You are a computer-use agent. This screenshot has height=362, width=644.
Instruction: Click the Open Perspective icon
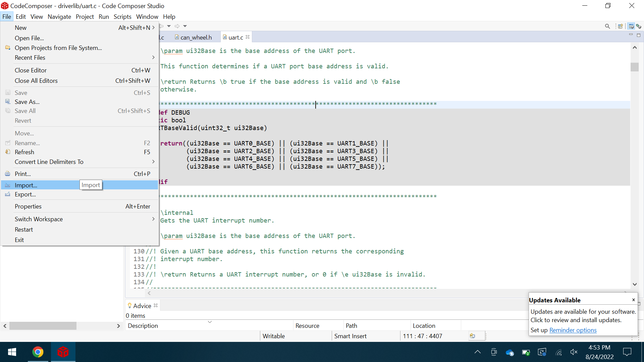[x=620, y=26]
